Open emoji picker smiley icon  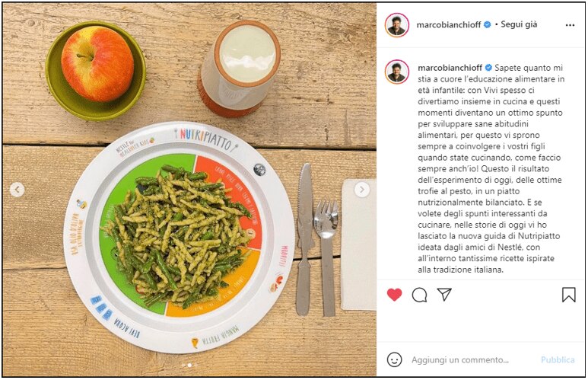click(394, 359)
